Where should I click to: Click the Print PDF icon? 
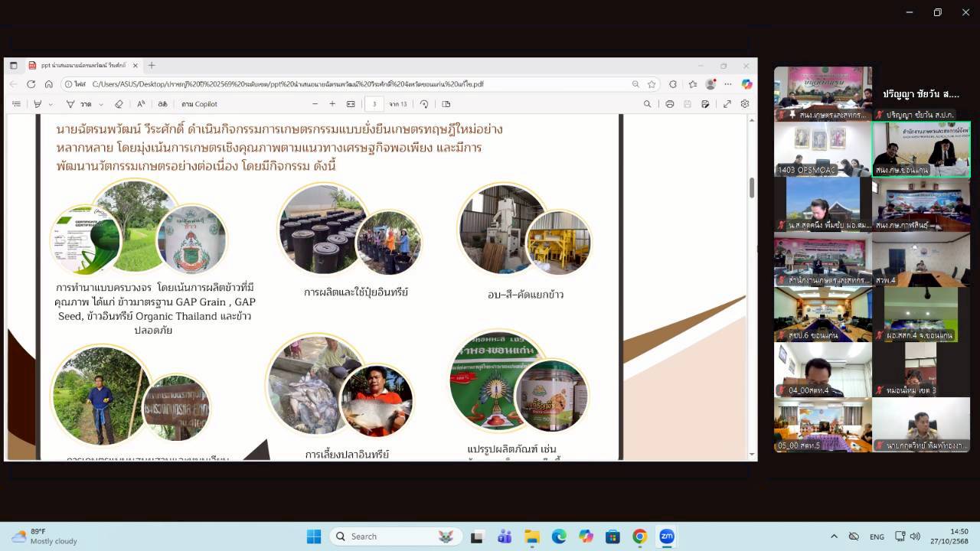point(670,104)
